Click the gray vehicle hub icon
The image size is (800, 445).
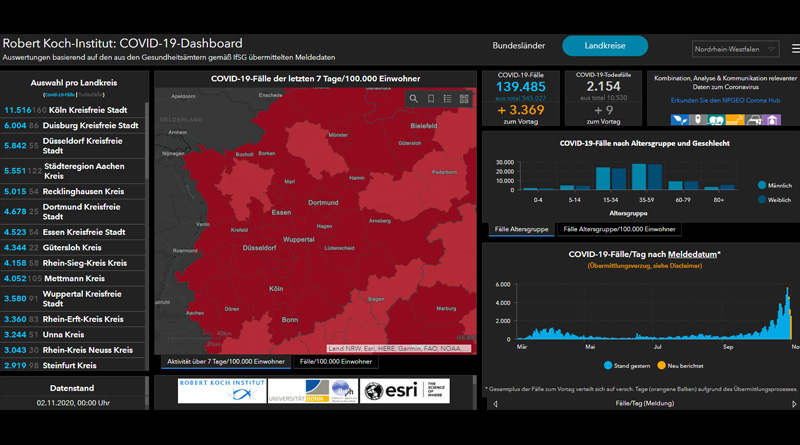754,120
